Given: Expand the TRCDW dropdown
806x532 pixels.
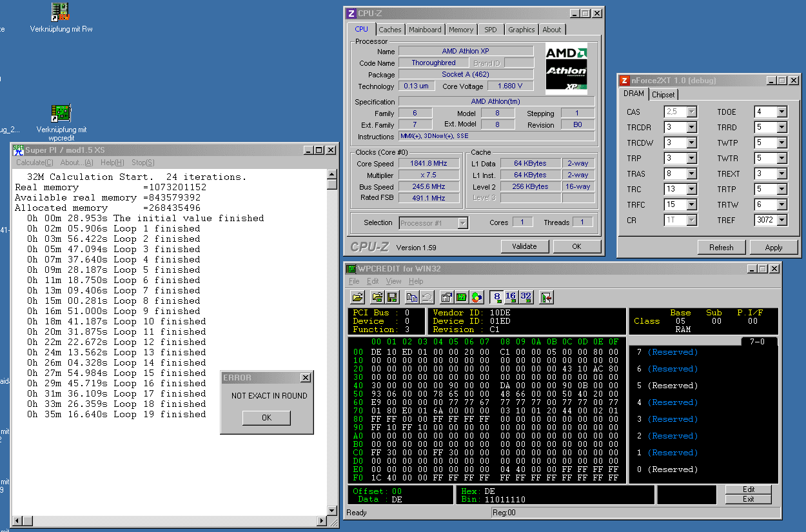Looking at the screenshot, I should click(x=692, y=143).
